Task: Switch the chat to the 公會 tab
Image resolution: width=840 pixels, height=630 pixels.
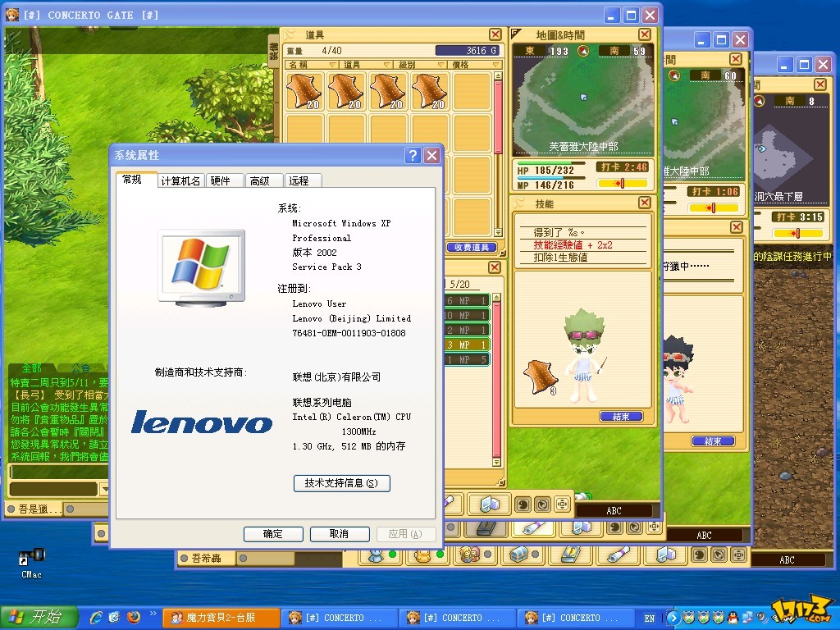Action: pyautogui.click(x=80, y=368)
